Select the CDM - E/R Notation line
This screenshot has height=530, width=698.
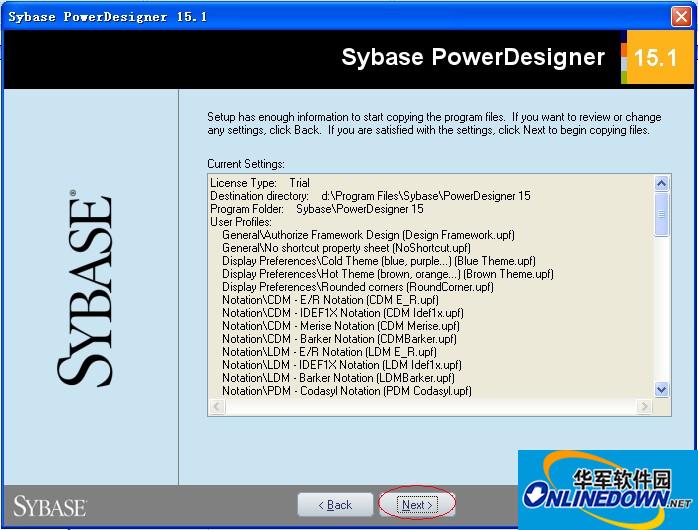(x=330, y=299)
